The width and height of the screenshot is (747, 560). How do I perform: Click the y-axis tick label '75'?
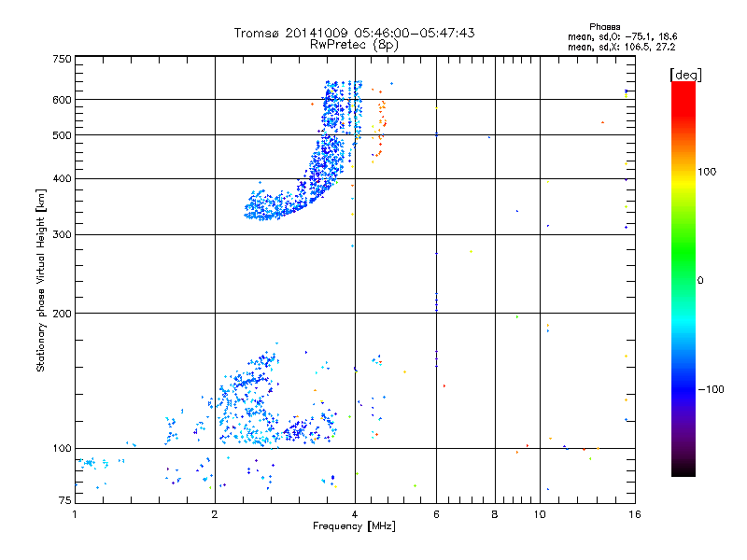[65, 500]
